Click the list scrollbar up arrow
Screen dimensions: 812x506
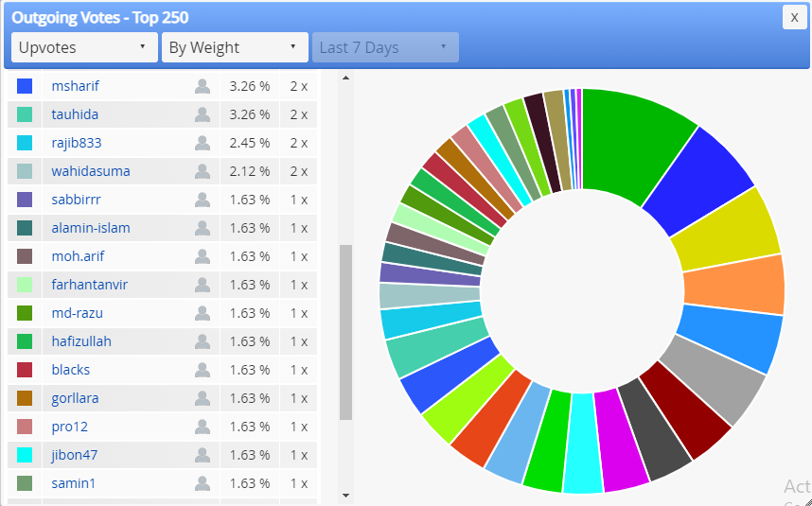346,79
